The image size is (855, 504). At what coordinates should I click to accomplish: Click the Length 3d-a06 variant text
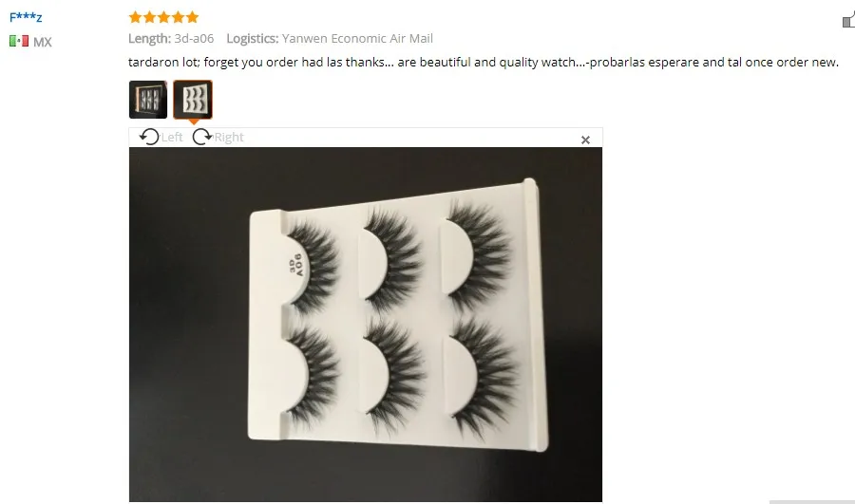tap(171, 39)
